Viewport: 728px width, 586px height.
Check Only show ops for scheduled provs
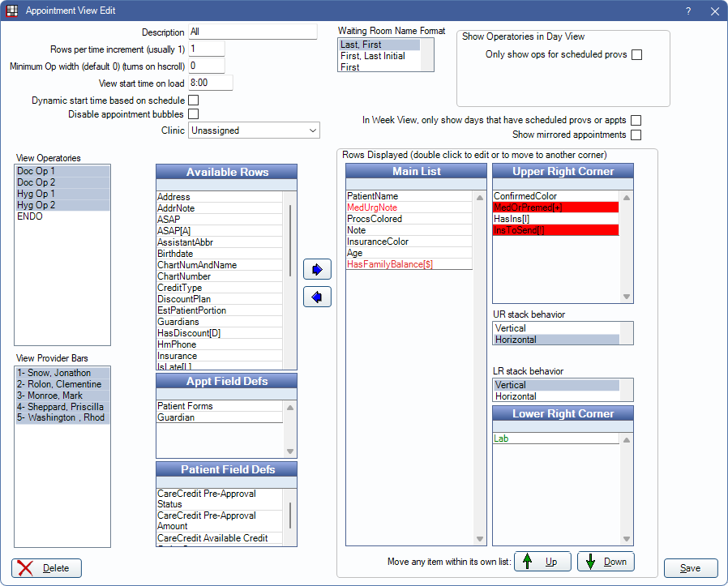click(x=637, y=55)
